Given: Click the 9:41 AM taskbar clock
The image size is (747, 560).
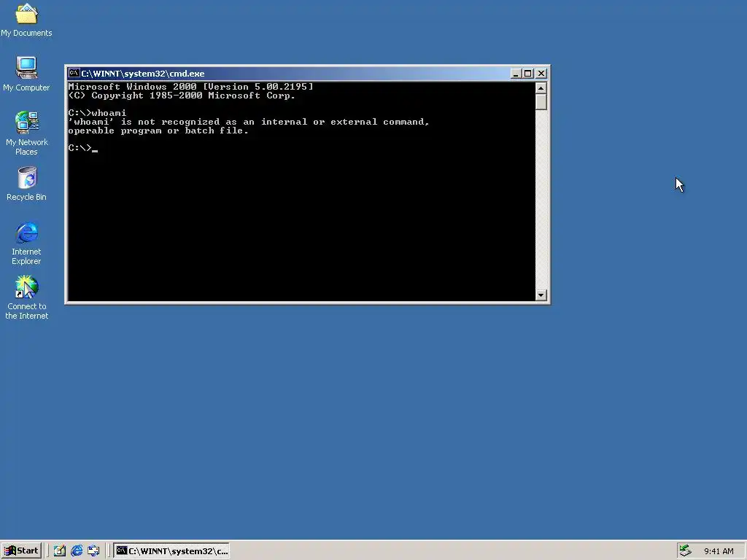Looking at the screenshot, I should point(719,551).
